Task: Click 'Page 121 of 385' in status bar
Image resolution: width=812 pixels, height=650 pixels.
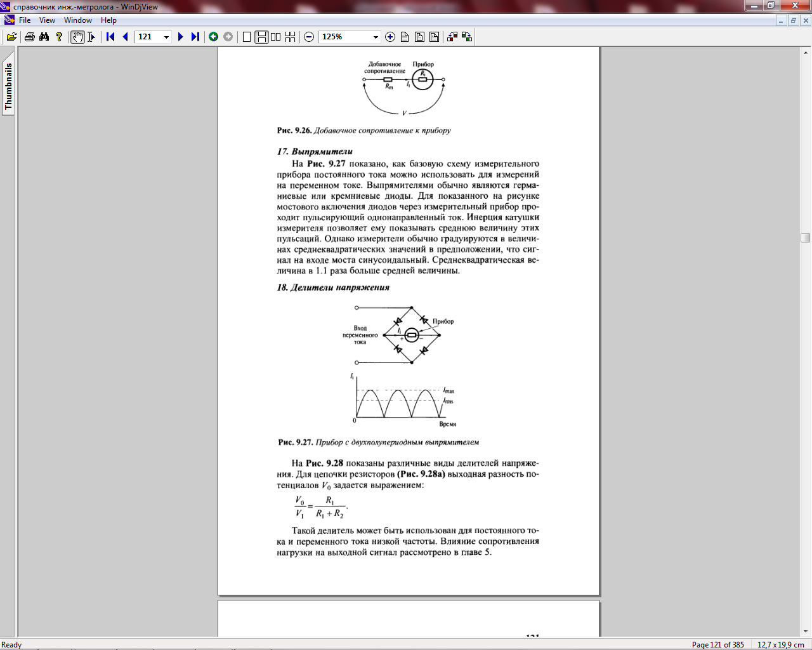Action: [x=717, y=644]
